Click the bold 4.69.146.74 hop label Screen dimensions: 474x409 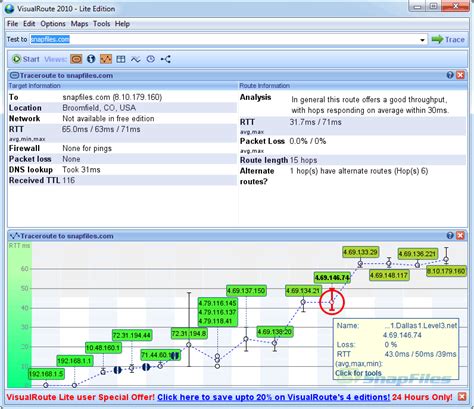[332, 278]
